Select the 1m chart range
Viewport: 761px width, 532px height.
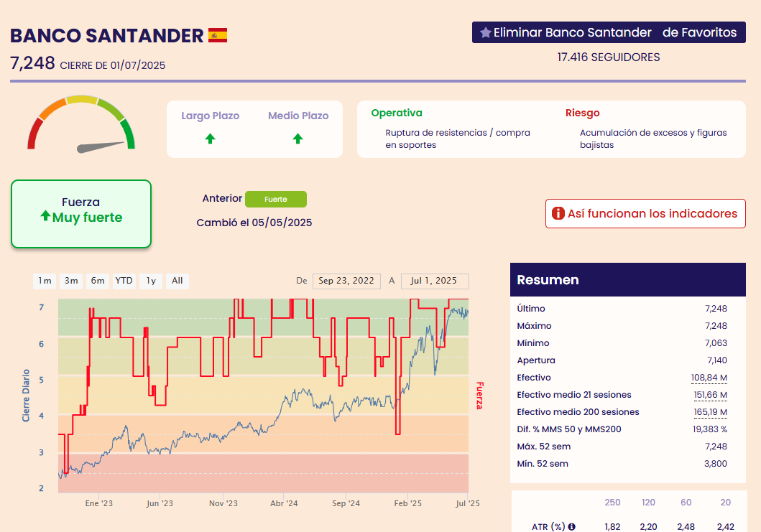click(45, 281)
